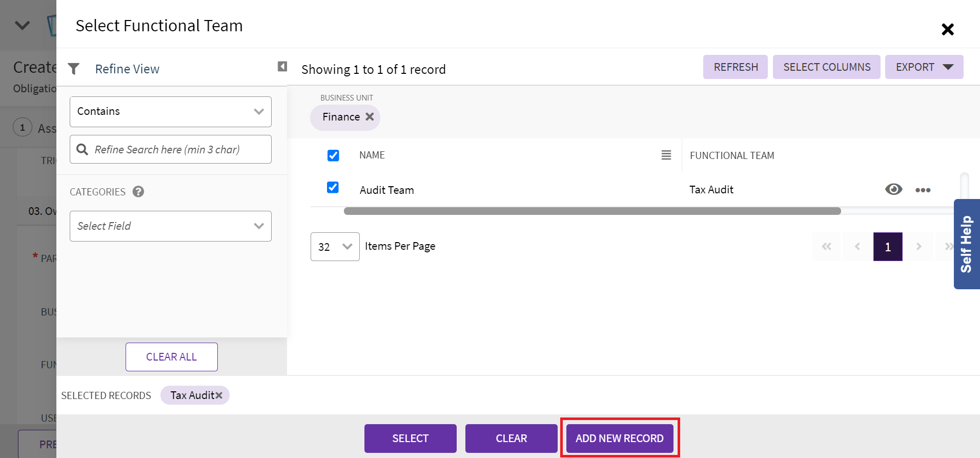Screen dimensions: 980x458
Task: Expand the Select Field categories dropdown
Action: pyautogui.click(x=170, y=226)
